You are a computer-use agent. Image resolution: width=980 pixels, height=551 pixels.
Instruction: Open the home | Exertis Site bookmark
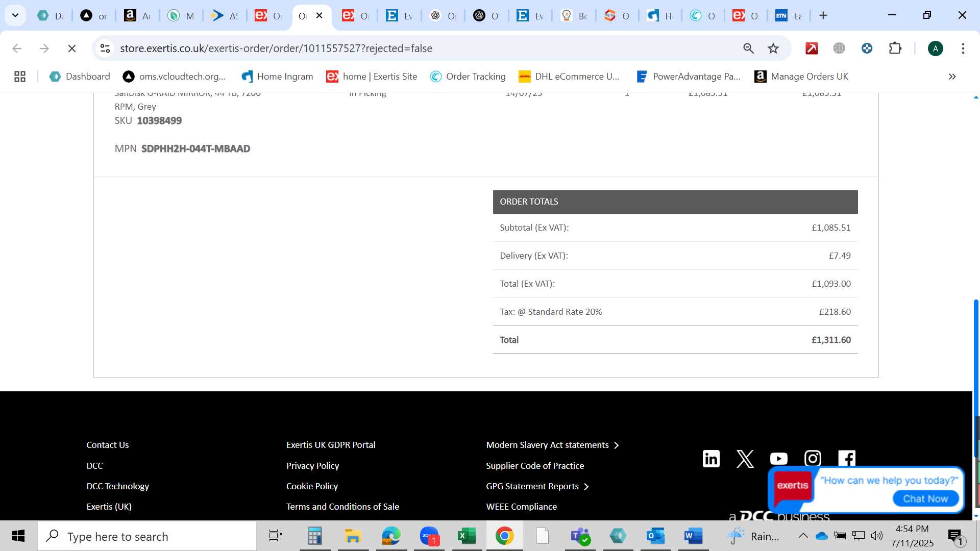click(372, 77)
